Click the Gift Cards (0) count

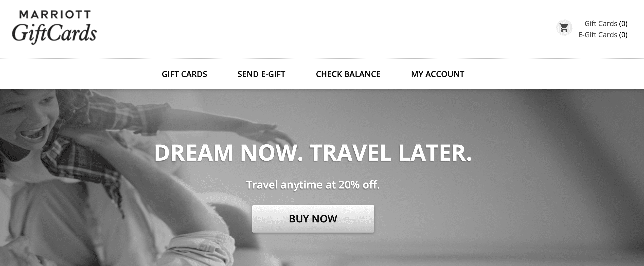[623, 24]
